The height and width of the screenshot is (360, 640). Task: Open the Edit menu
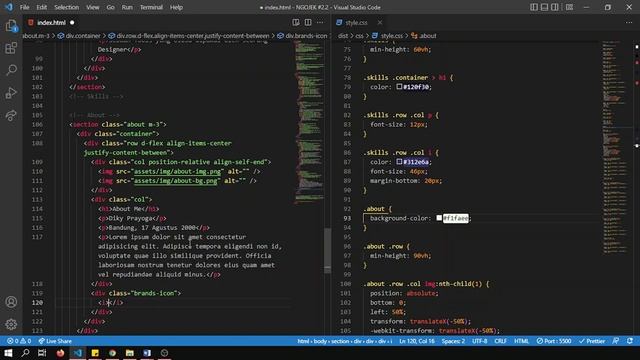(x=42, y=7)
